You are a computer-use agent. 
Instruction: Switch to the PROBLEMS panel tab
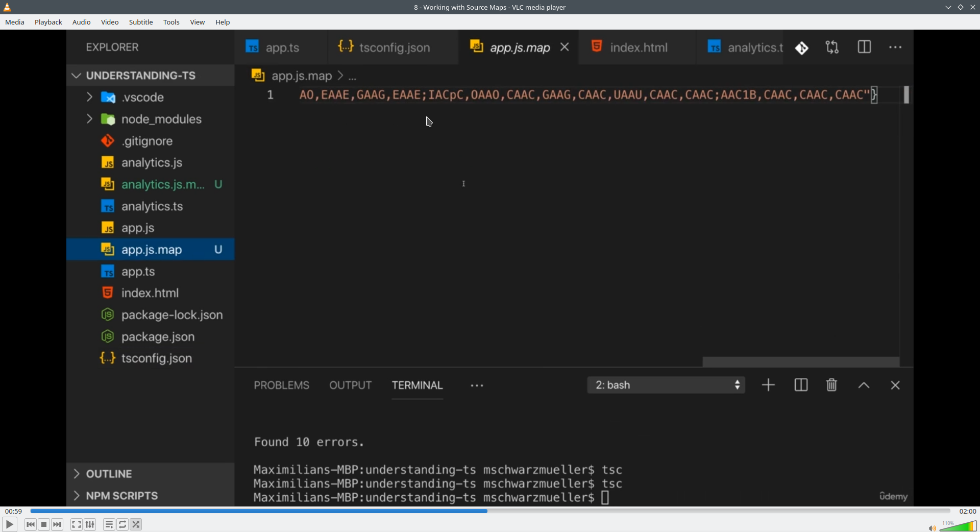pos(282,385)
